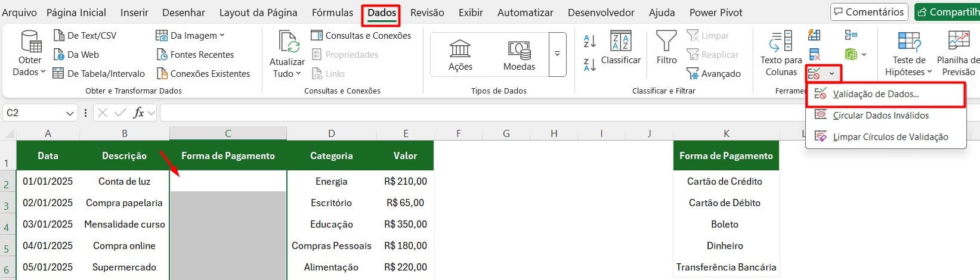Click the cell Cartão de Crédito
Viewport: 980px width, 280px height.
pyautogui.click(x=725, y=181)
